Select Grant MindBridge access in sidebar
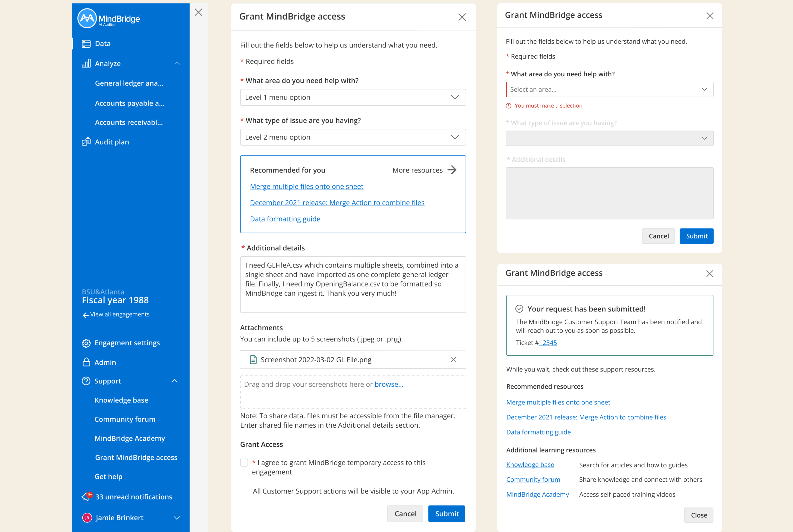The image size is (793, 532). [136, 457]
